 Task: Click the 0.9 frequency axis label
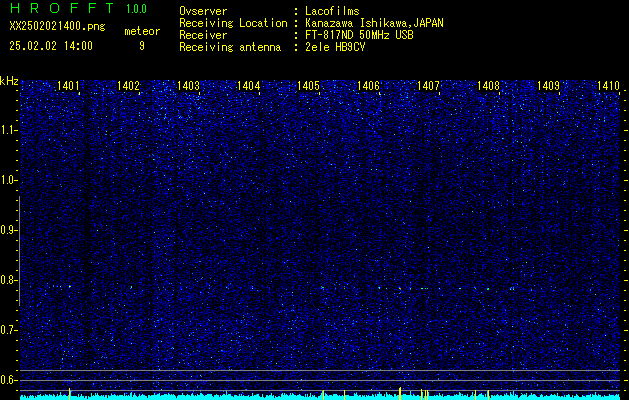click(8, 230)
